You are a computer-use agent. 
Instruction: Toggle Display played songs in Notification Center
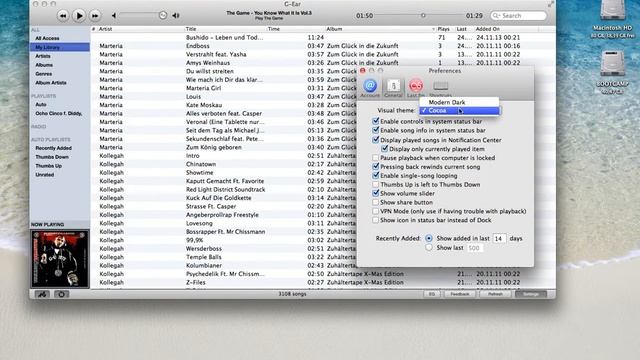(x=376, y=140)
